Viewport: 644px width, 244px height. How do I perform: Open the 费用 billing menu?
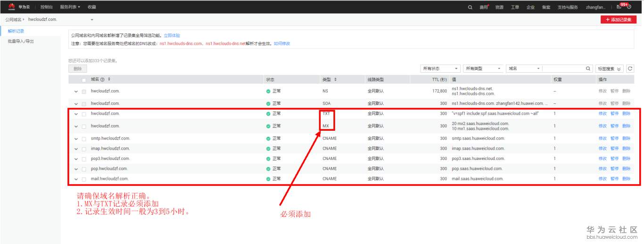(x=484, y=7)
